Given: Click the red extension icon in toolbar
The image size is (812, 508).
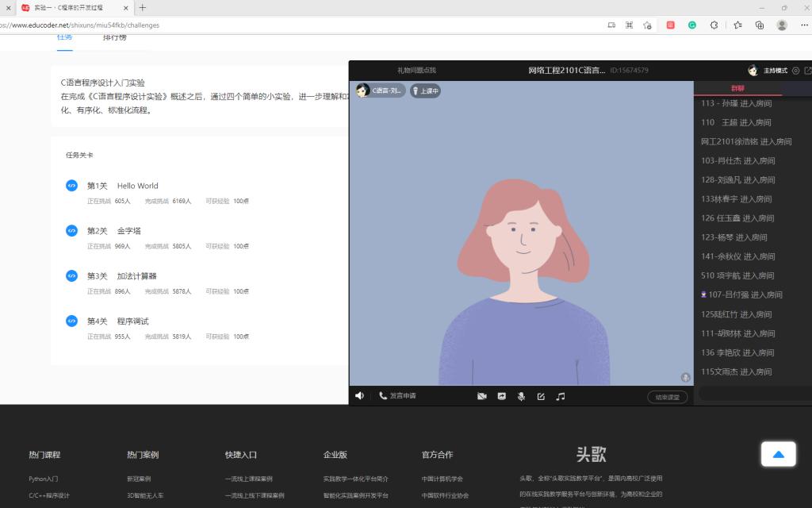Looking at the screenshot, I should coord(670,25).
